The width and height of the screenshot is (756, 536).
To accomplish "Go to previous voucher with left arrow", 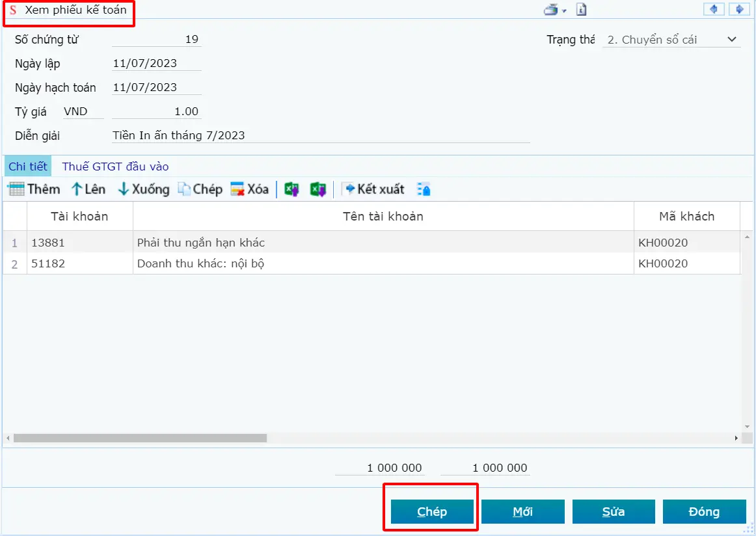I will (x=714, y=9).
